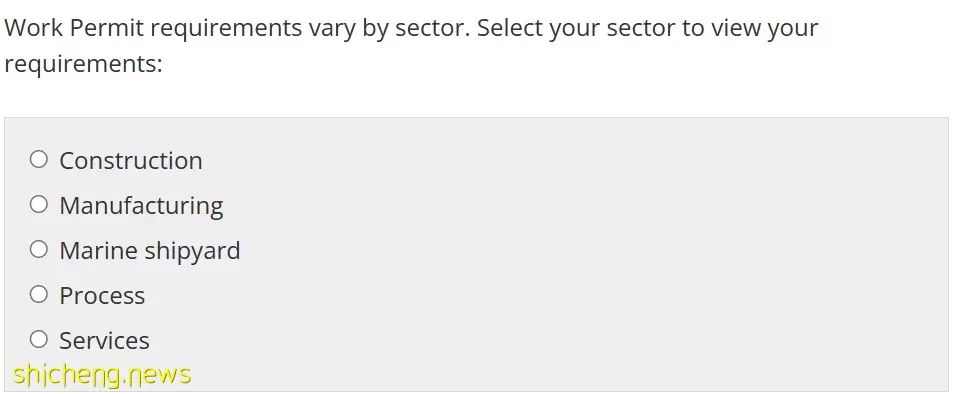The width and height of the screenshot is (953, 394).
Task: Choose the Marine shipyard radio button
Action: click(x=39, y=250)
